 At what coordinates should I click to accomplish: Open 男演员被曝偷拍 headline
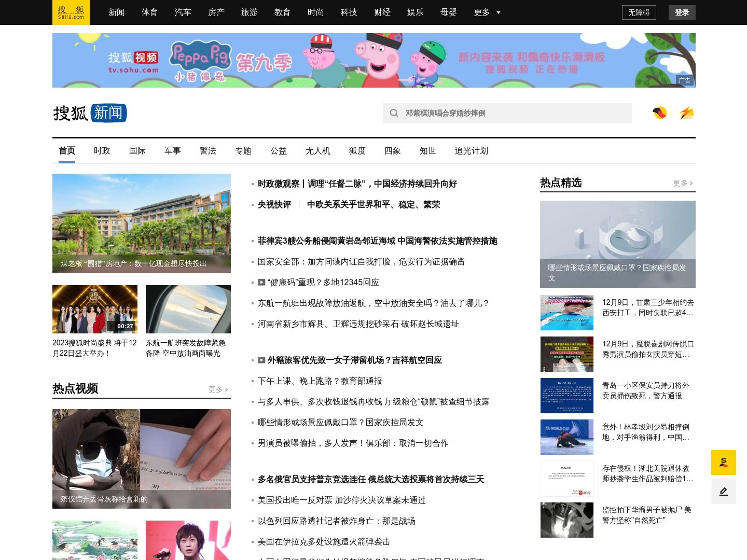pos(353,443)
